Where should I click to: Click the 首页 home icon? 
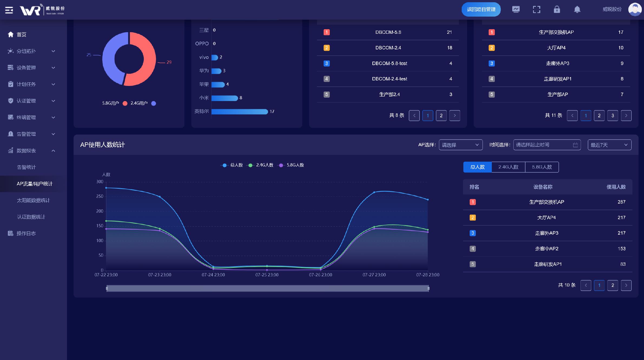(11, 34)
